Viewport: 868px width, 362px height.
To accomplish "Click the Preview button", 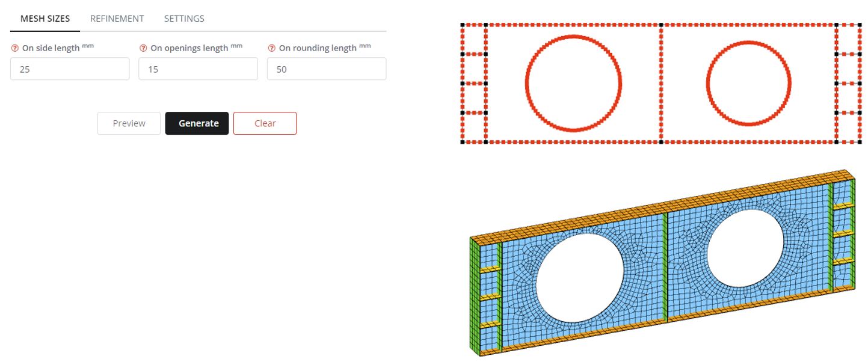I will point(129,123).
